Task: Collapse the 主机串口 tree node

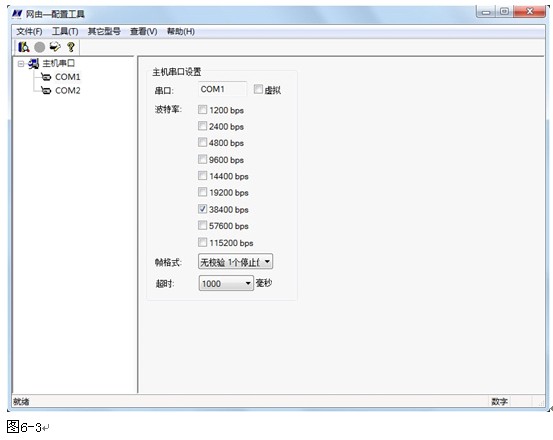Action: [21, 64]
